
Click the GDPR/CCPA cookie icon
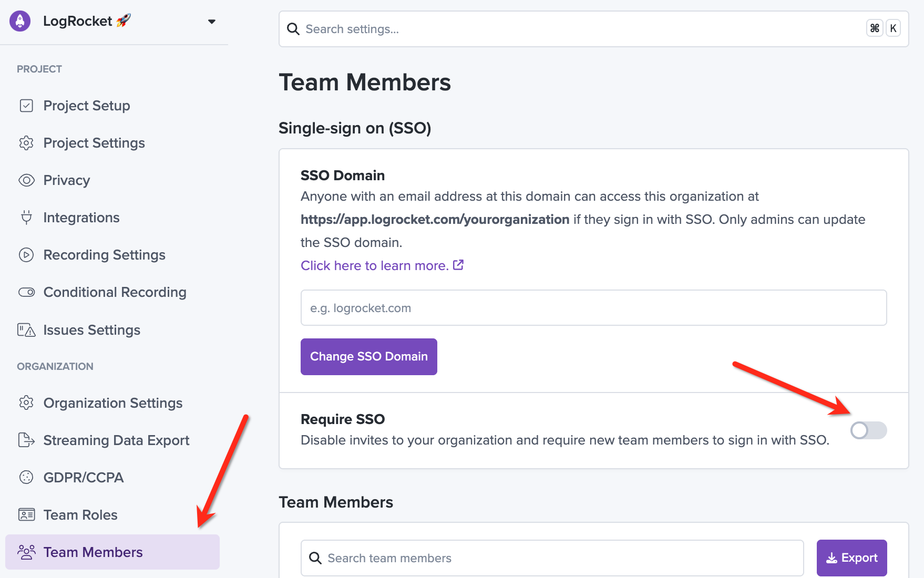26,478
